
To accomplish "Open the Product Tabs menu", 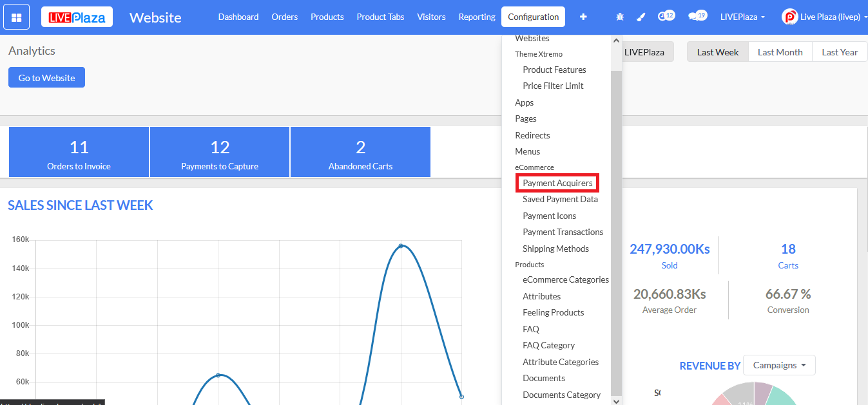I will coord(380,17).
